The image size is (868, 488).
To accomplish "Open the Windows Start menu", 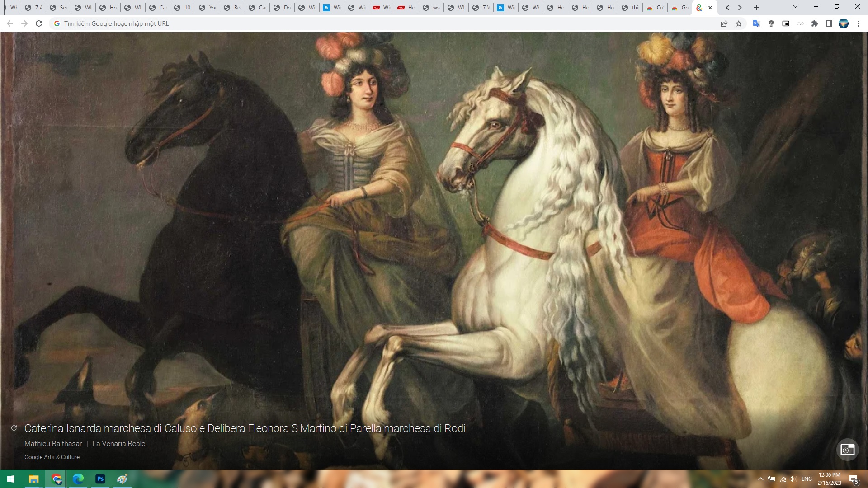I will pos(11,479).
